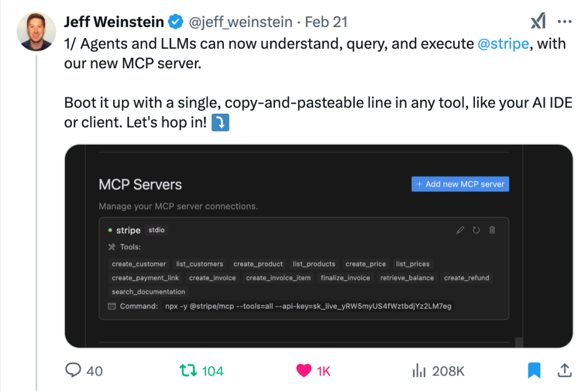Screen dimensions: 588x391
Task: Click the reply icon on the tweet
Action: (73, 371)
